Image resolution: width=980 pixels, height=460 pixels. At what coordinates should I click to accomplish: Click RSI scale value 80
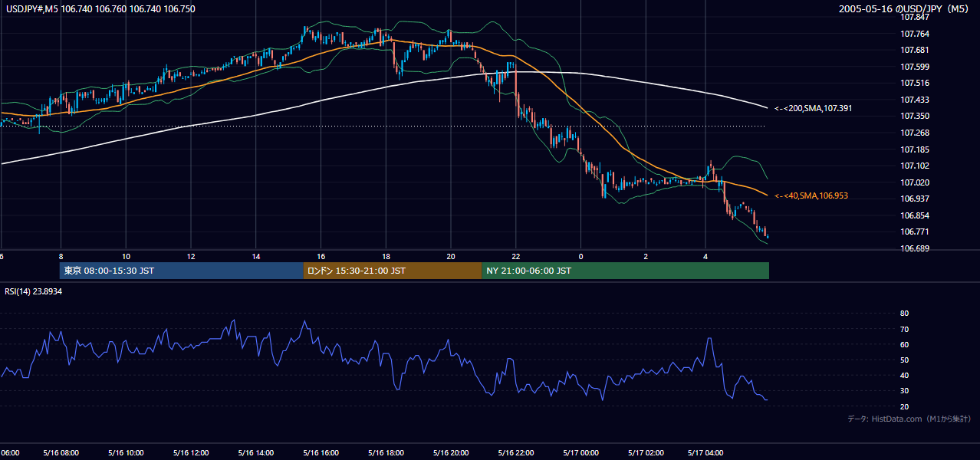pos(905,314)
